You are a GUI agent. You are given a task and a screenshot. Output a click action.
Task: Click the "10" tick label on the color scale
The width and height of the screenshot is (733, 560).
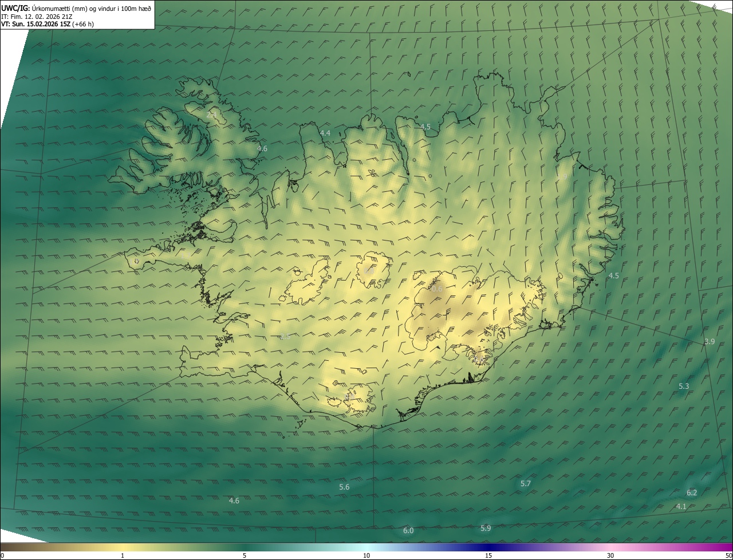(366, 555)
